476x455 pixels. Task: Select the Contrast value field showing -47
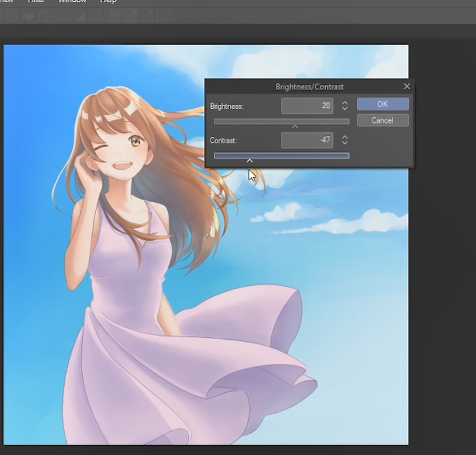307,140
